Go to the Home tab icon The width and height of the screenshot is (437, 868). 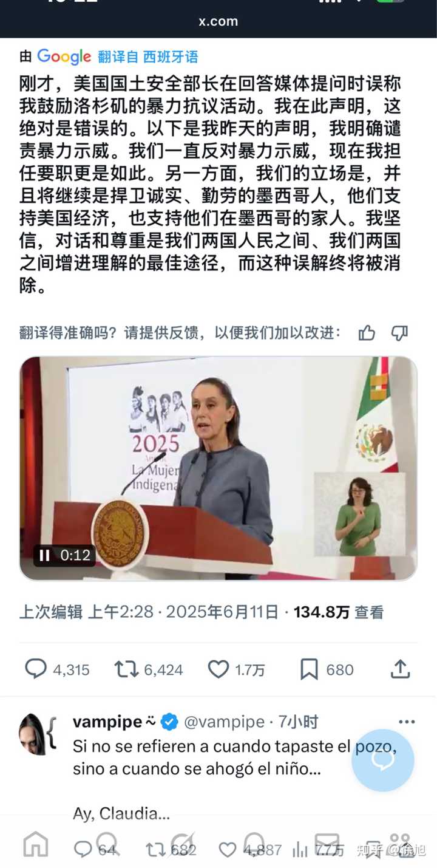coord(35,845)
